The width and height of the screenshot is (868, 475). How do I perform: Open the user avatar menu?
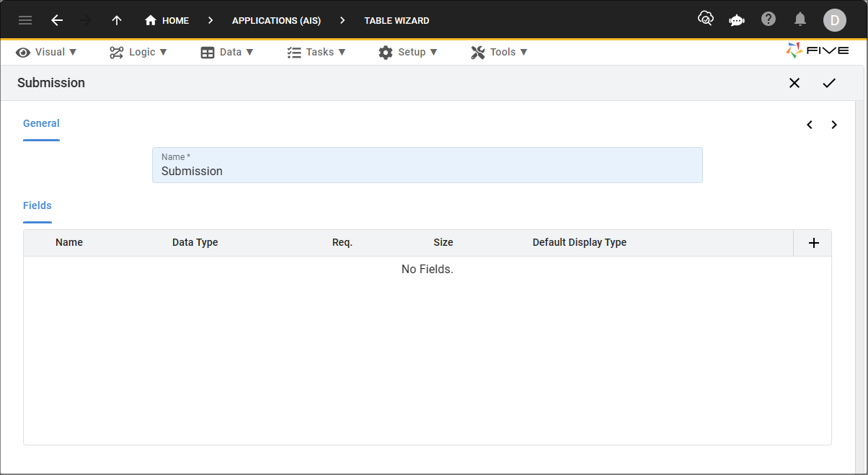(x=834, y=19)
